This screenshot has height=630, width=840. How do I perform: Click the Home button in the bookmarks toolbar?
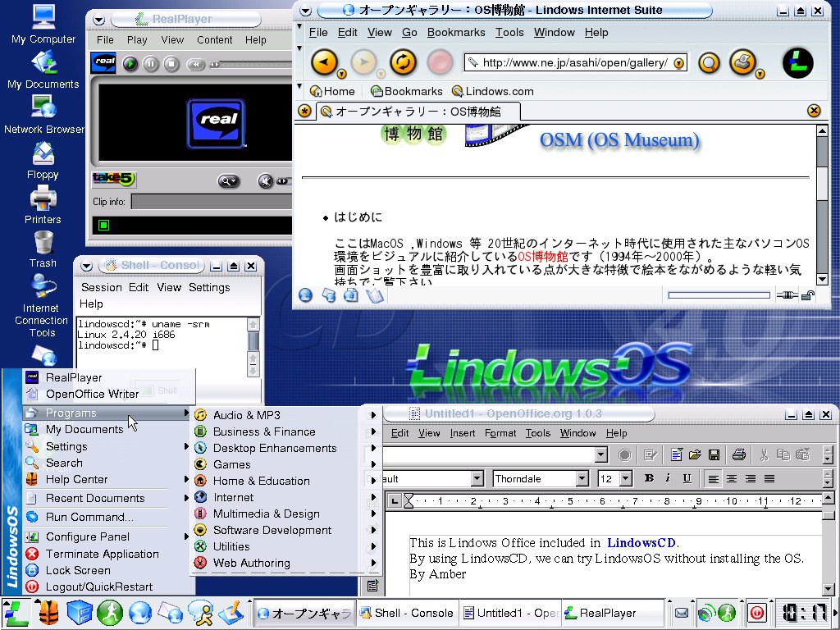pos(332,91)
